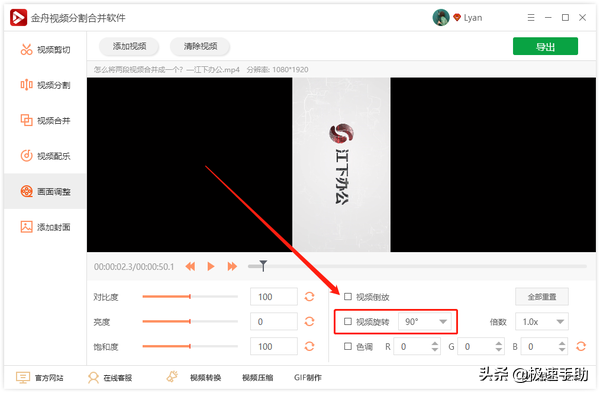This screenshot has height=393, width=600.
Task: Click the video file name text
Action: [166, 70]
